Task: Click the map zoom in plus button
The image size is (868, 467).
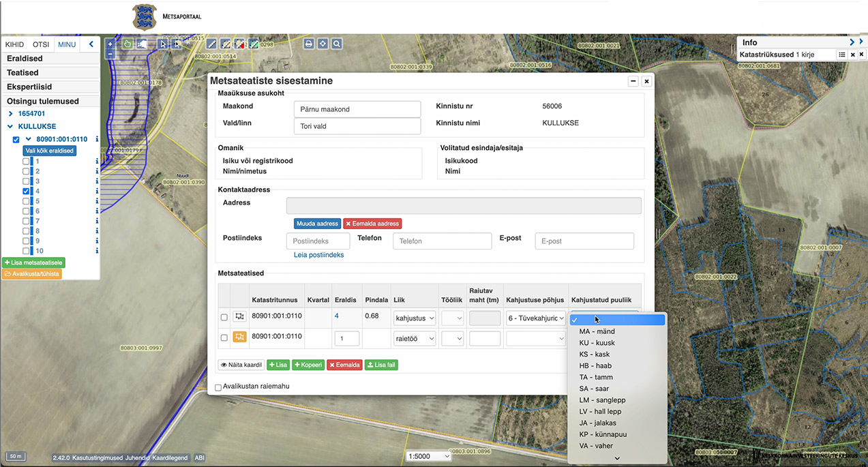Action: (110, 44)
